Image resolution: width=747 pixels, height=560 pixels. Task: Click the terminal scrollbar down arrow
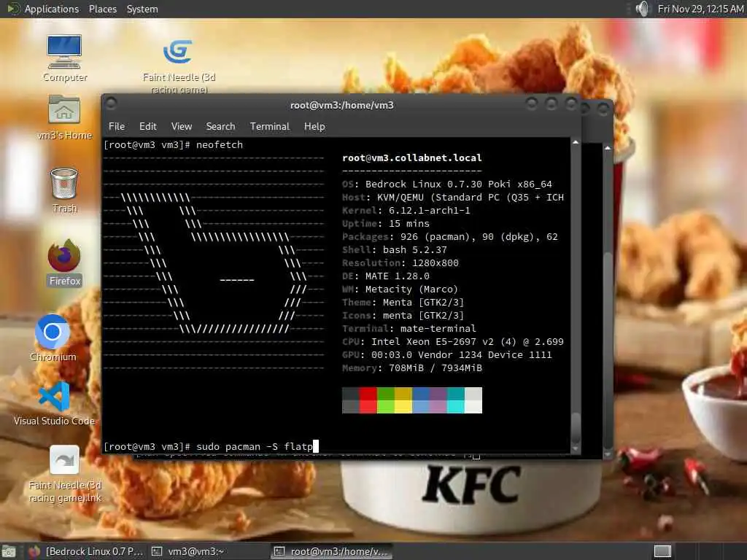point(576,448)
